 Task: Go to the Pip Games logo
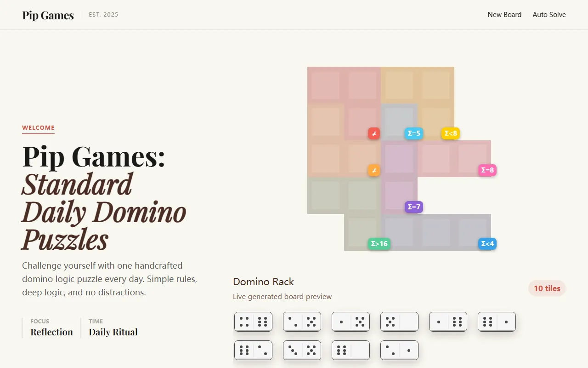(48, 15)
